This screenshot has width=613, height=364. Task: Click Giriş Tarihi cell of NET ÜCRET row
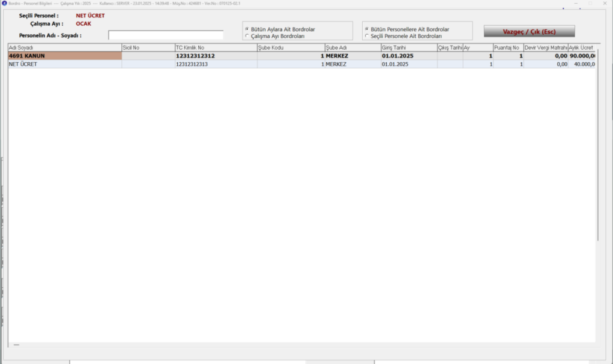pyautogui.click(x=409, y=64)
